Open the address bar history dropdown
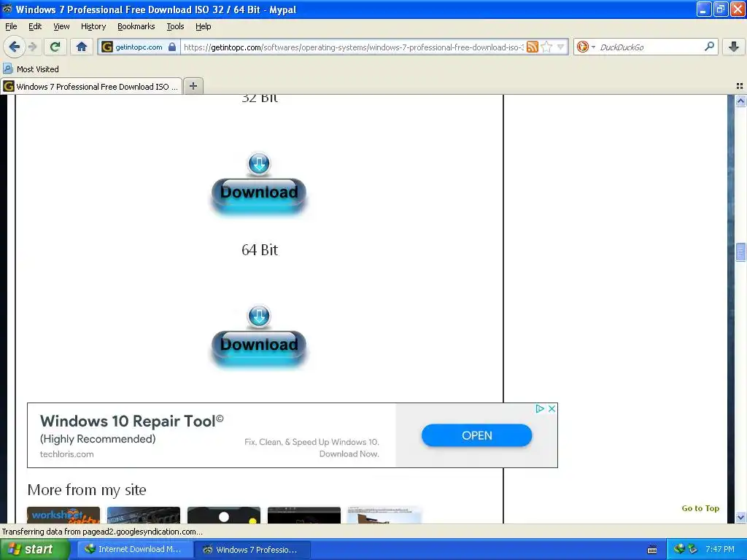 (561, 47)
